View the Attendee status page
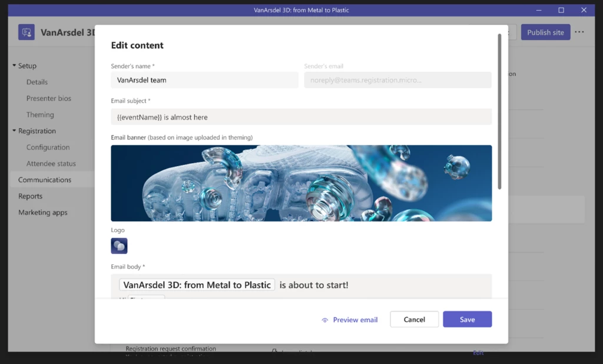The width and height of the screenshot is (603, 364). [x=52, y=163]
